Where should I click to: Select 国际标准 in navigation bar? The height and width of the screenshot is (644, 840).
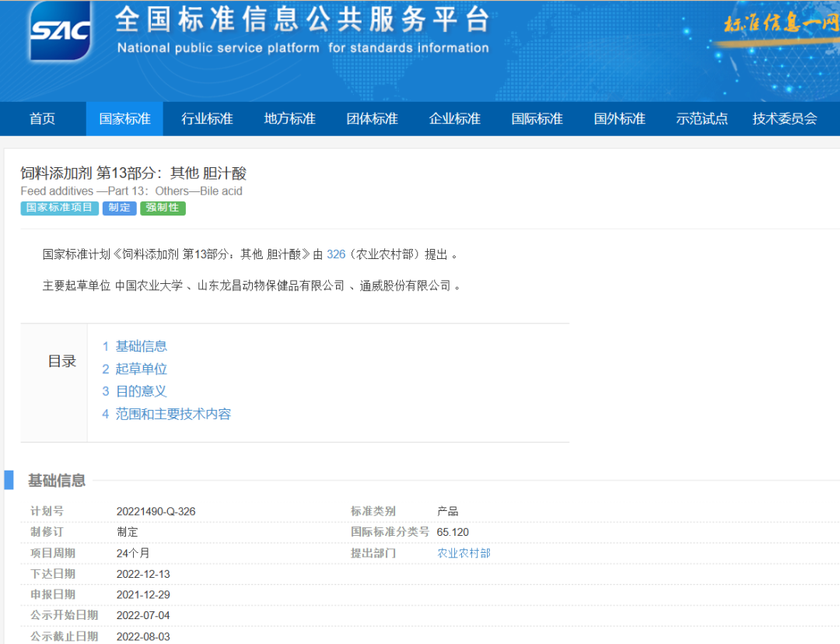(x=537, y=119)
